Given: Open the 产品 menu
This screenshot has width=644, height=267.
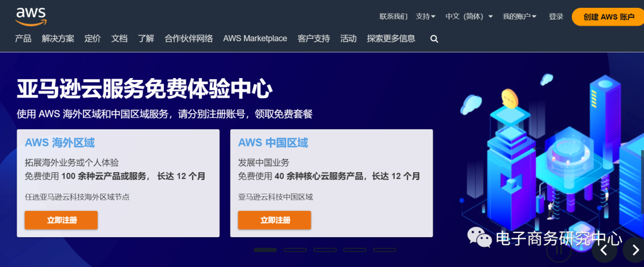Looking at the screenshot, I should tap(23, 39).
